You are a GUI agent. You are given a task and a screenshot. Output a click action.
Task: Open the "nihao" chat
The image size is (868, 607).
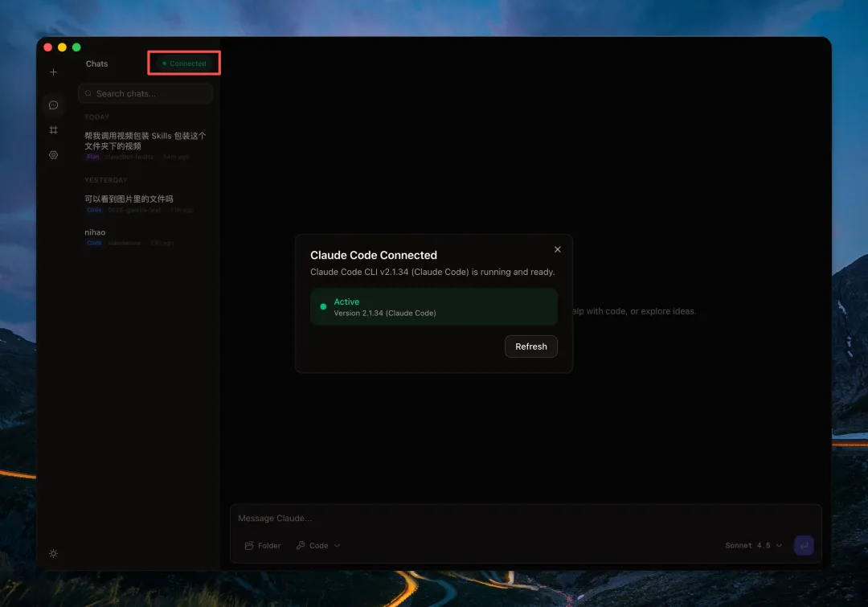click(96, 232)
